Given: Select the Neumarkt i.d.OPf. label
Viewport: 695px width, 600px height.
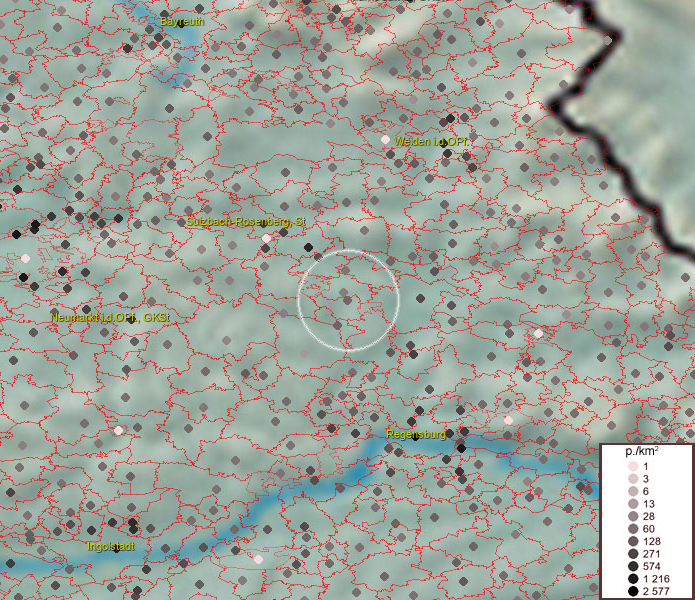Looking at the screenshot, I should (110, 318).
